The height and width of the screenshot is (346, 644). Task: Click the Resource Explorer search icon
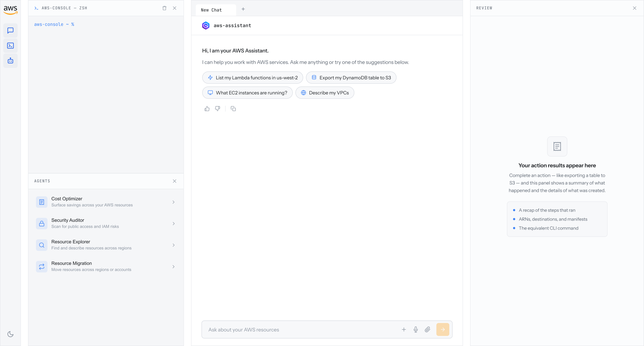(42, 245)
